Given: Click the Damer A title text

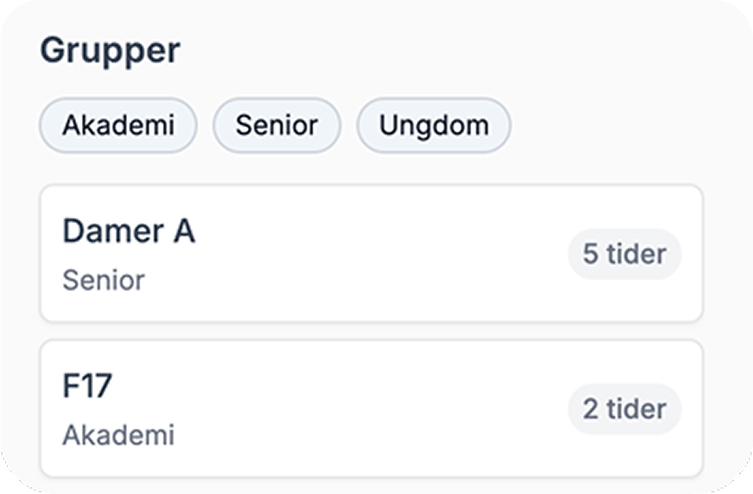Looking at the screenshot, I should (x=129, y=232).
